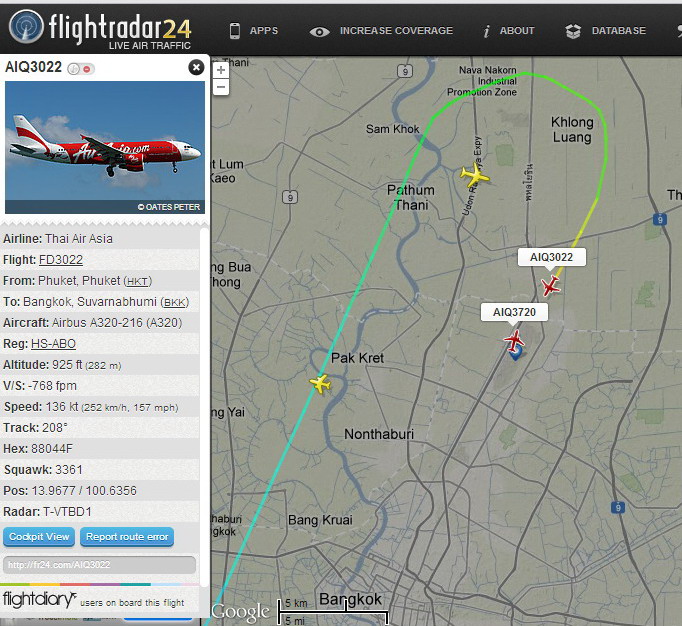
Task: Select the yellow plane near Pathum Thani
Action: click(x=475, y=175)
